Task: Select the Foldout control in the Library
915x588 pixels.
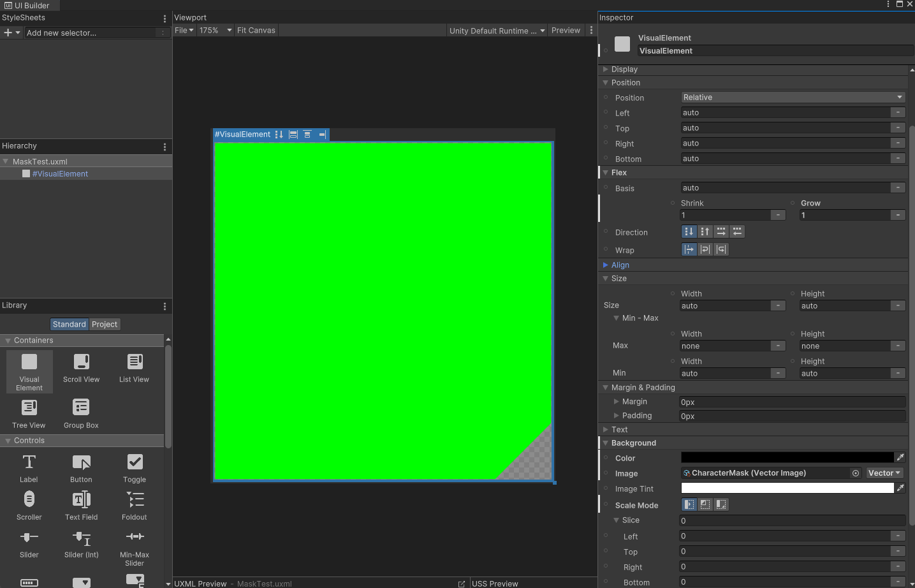Action: (135, 506)
